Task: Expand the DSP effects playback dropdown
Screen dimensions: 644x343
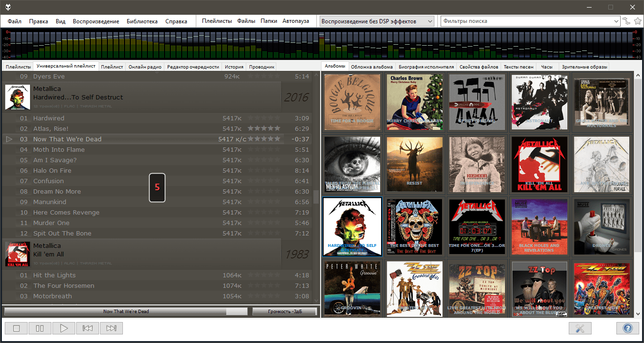Action: pyautogui.click(x=430, y=21)
